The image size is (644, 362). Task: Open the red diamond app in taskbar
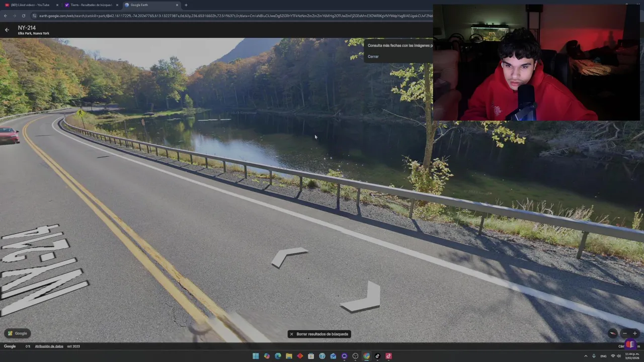tap(300, 356)
